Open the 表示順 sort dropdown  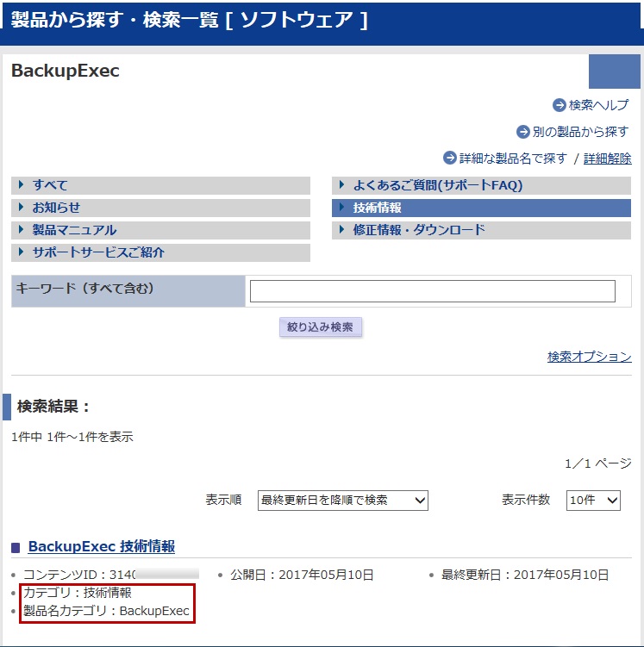pyautogui.click(x=342, y=501)
